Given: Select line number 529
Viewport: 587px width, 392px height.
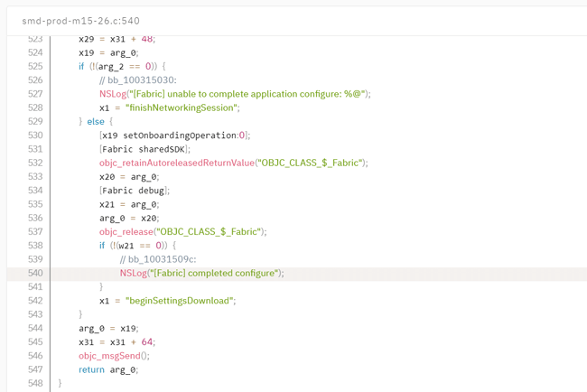Looking at the screenshot, I should pos(35,121).
